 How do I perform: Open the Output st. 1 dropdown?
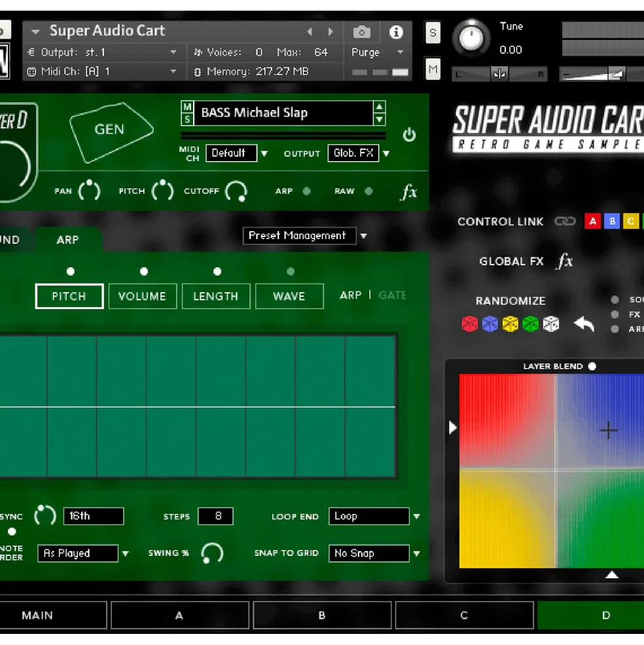pos(173,52)
